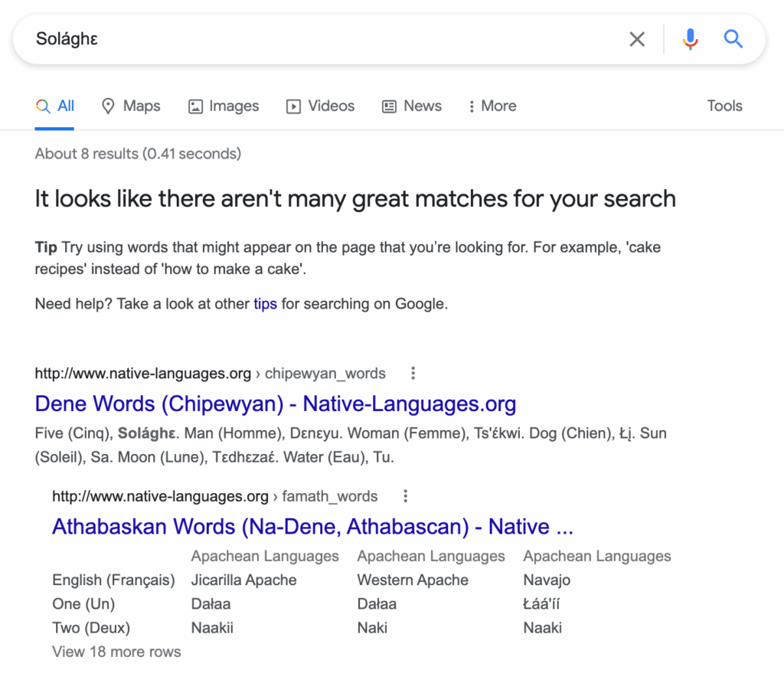Start a voice search with the microphone icon
This screenshot has height=683, width=784.
[690, 38]
